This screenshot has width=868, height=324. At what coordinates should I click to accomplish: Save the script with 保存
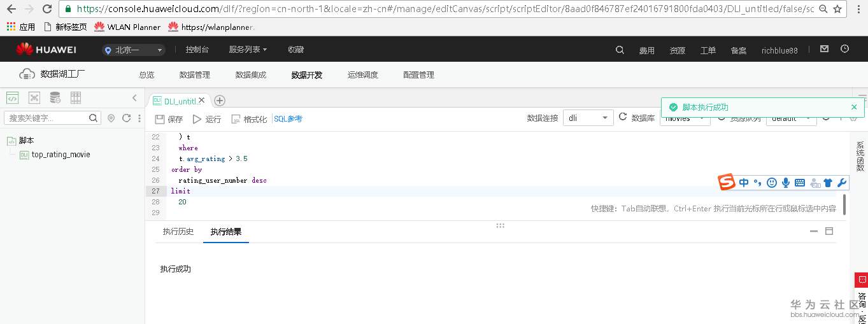tap(169, 119)
